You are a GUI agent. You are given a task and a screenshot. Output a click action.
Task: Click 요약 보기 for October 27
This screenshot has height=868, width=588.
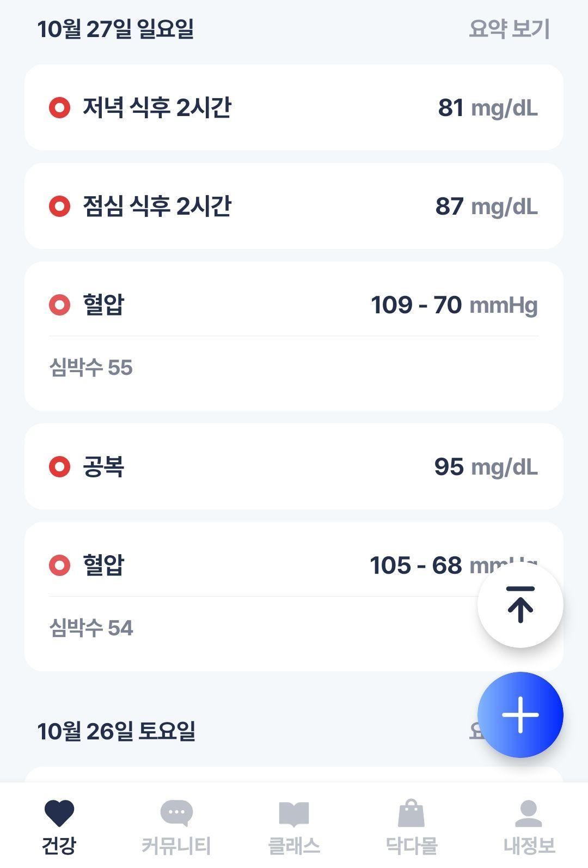tap(509, 29)
